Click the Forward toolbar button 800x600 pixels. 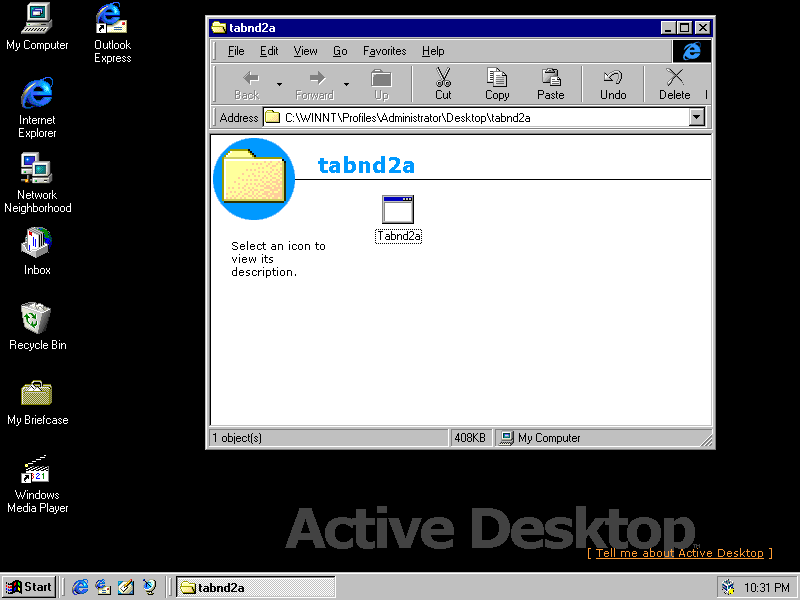click(x=315, y=85)
